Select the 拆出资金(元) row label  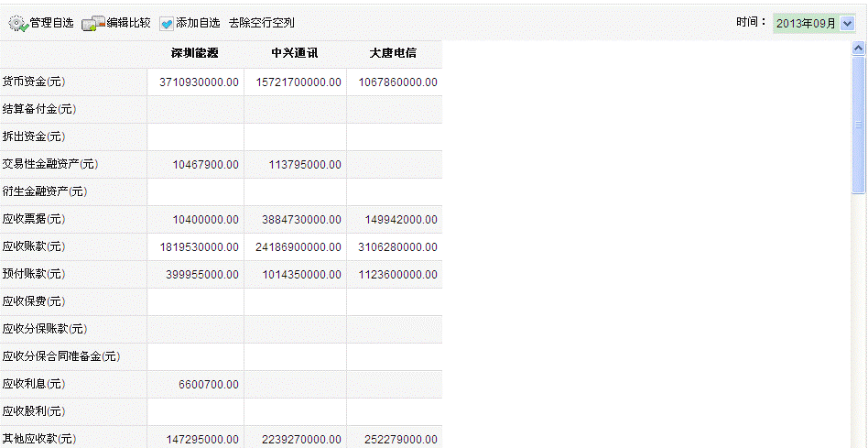(34, 137)
